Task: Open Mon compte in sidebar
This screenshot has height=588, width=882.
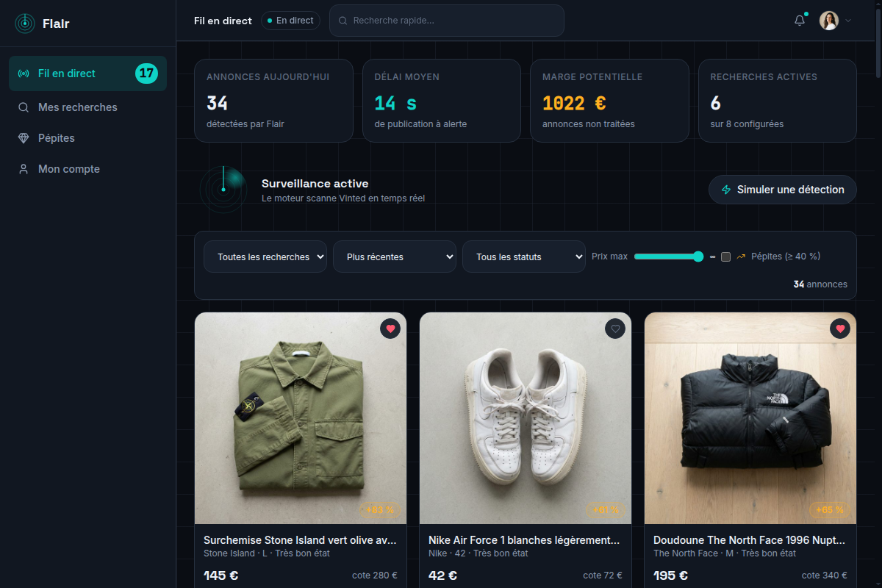Action: tap(87, 169)
